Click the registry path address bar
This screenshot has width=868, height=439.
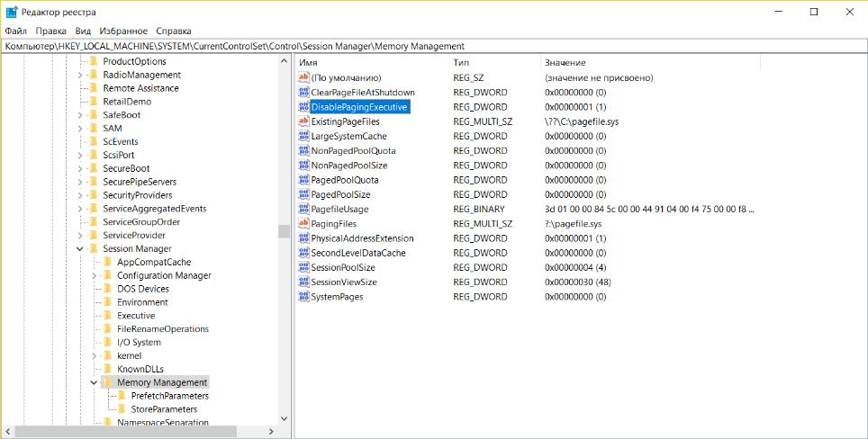click(x=434, y=47)
